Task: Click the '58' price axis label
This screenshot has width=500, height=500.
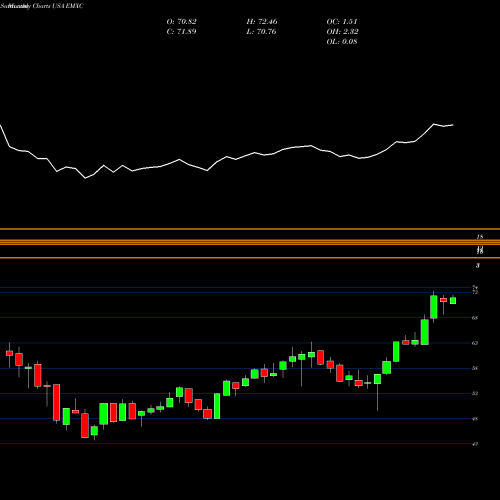Action: (x=475, y=368)
